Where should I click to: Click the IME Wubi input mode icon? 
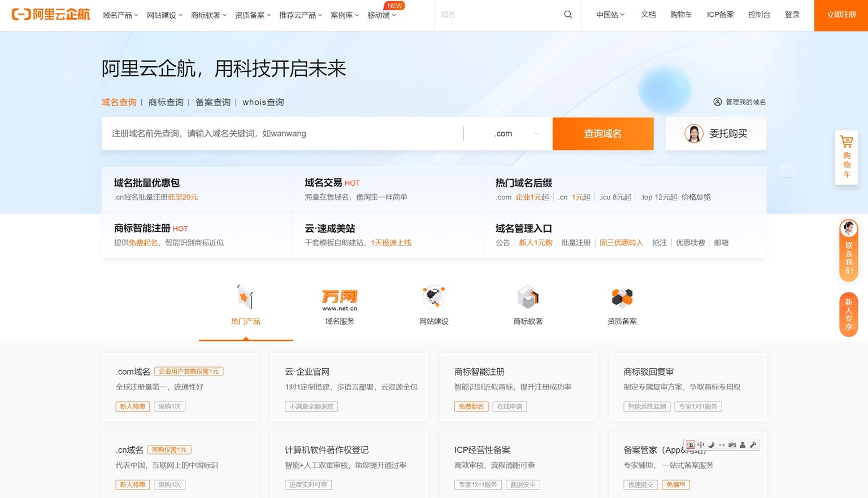click(x=691, y=445)
